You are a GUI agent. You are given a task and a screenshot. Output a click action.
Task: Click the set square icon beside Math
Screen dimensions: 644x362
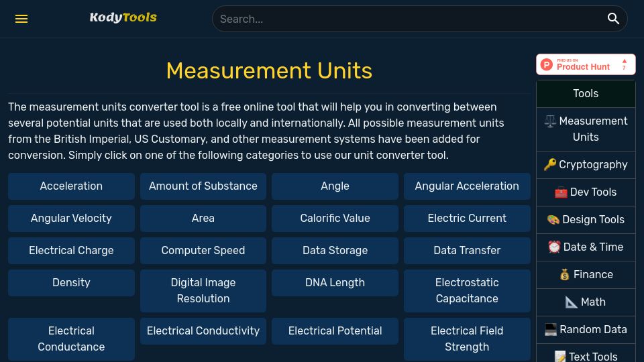click(x=572, y=302)
